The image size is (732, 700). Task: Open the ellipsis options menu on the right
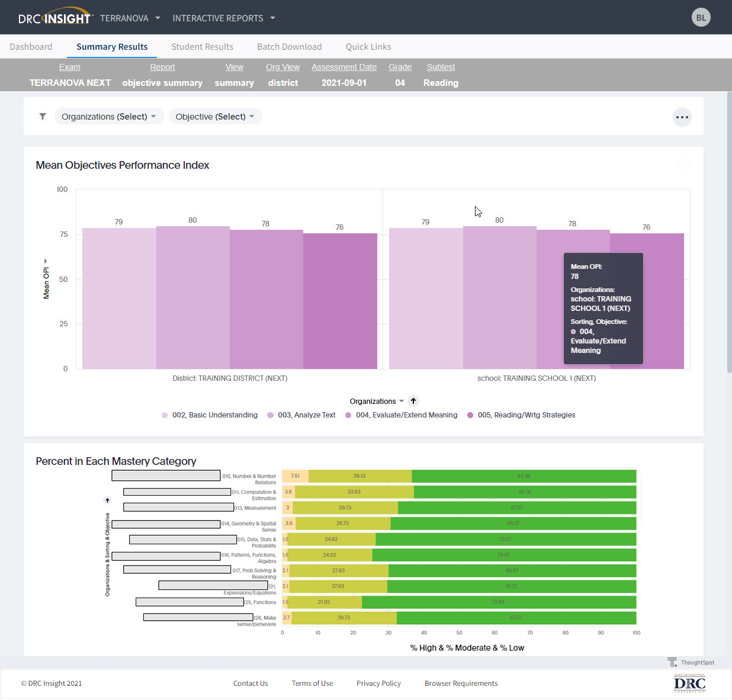coord(682,117)
